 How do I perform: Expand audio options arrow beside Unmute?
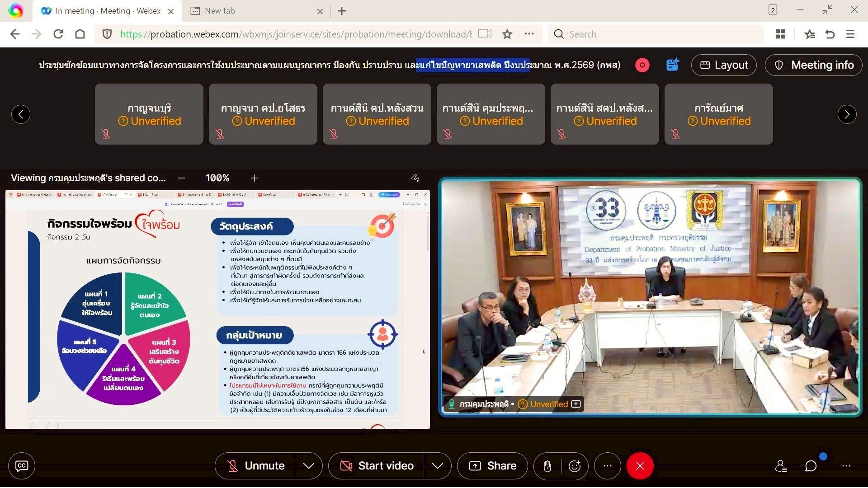(x=309, y=466)
